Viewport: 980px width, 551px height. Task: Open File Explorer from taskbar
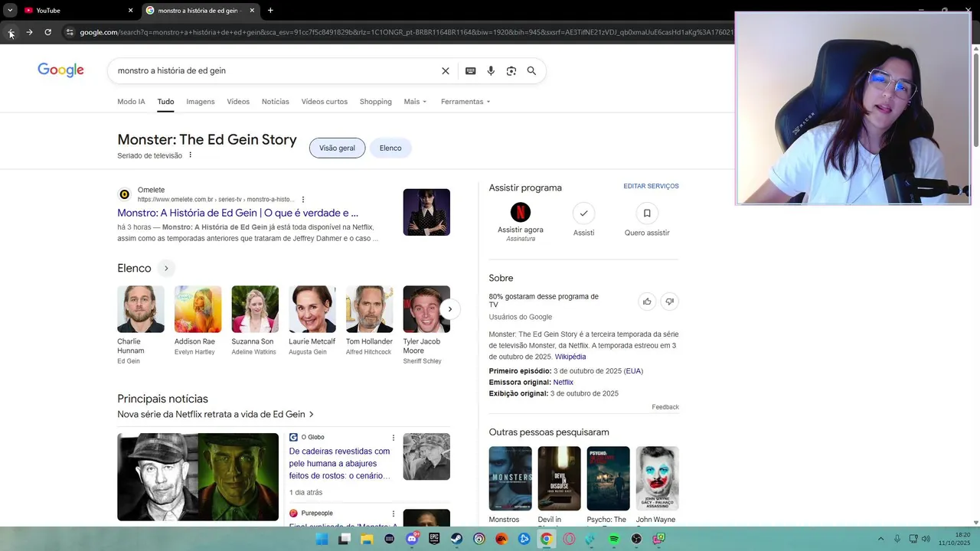(367, 539)
